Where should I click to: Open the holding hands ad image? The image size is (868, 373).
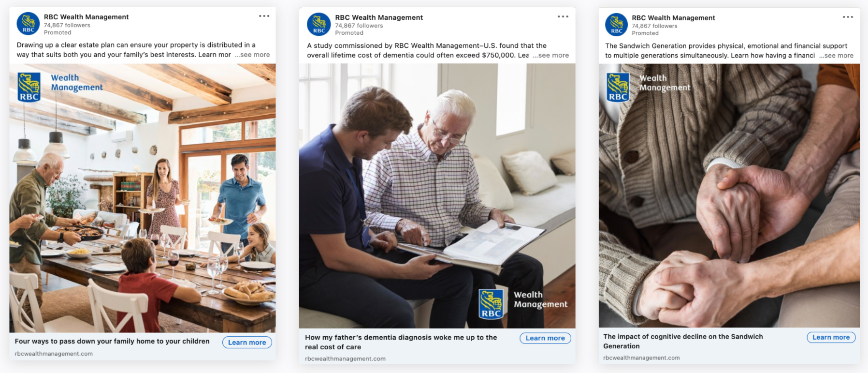pos(729,196)
